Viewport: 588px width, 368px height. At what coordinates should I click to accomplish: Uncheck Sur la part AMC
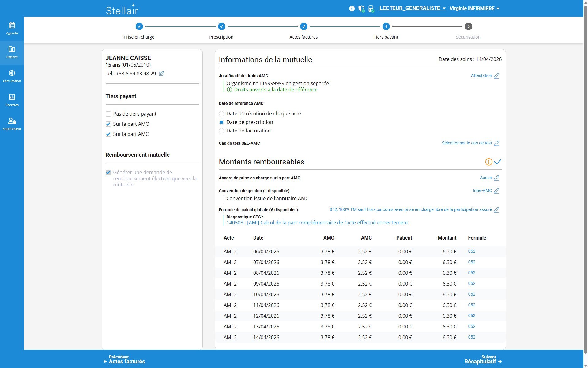point(108,134)
